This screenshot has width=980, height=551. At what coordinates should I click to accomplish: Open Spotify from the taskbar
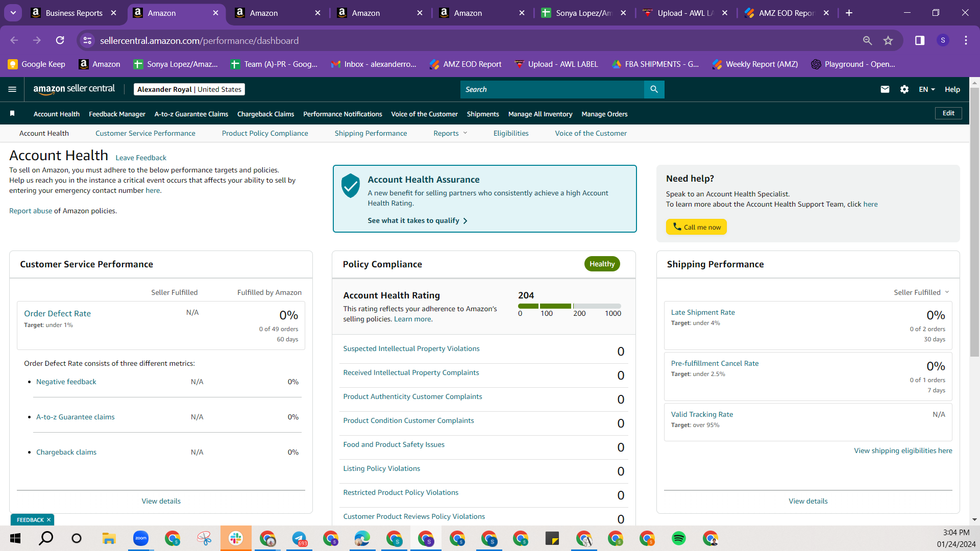pos(679,538)
